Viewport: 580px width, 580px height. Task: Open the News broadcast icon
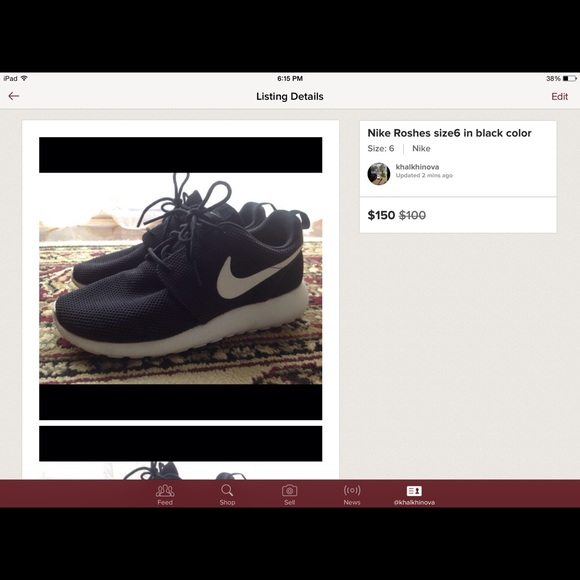(x=352, y=490)
